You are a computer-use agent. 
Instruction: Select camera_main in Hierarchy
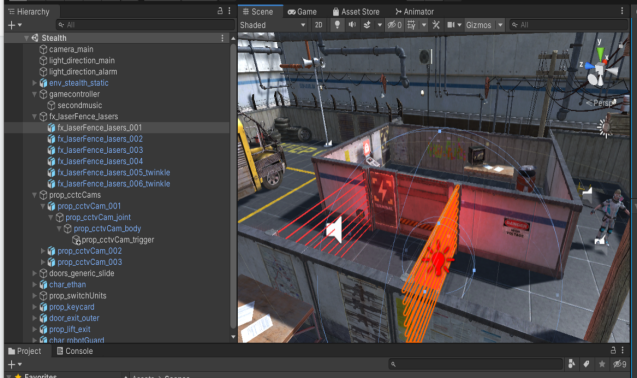(71, 49)
